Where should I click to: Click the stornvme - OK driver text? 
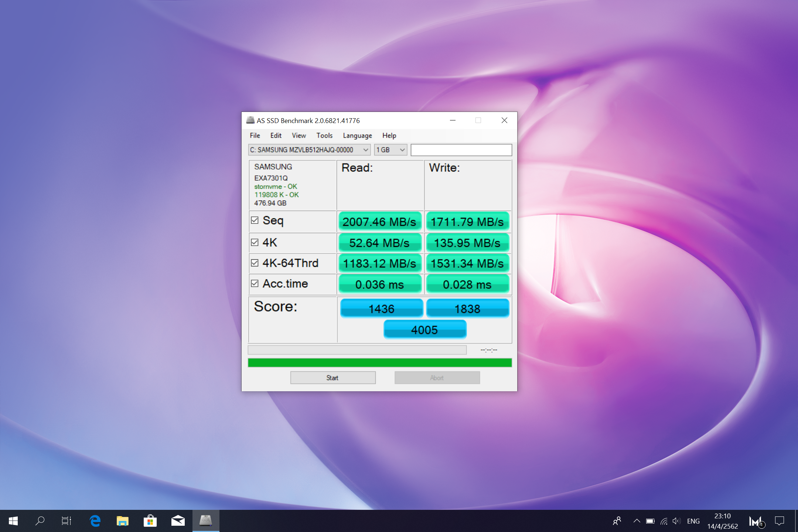pos(275,187)
